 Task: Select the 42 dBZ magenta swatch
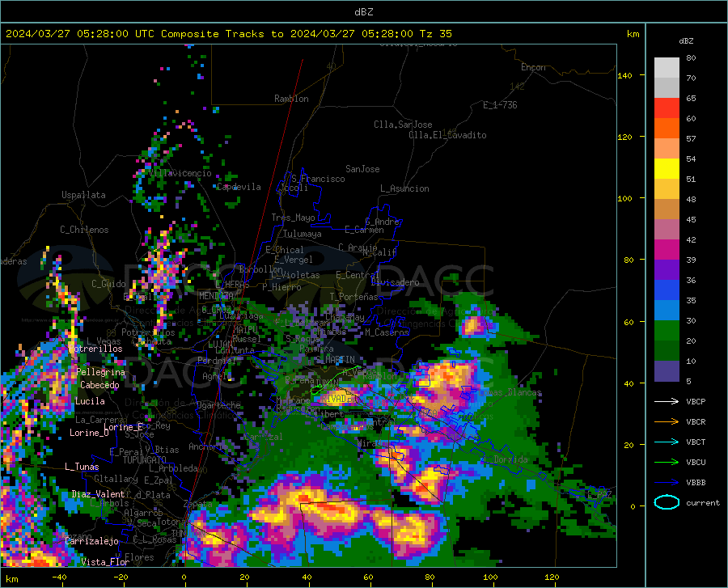(667, 250)
